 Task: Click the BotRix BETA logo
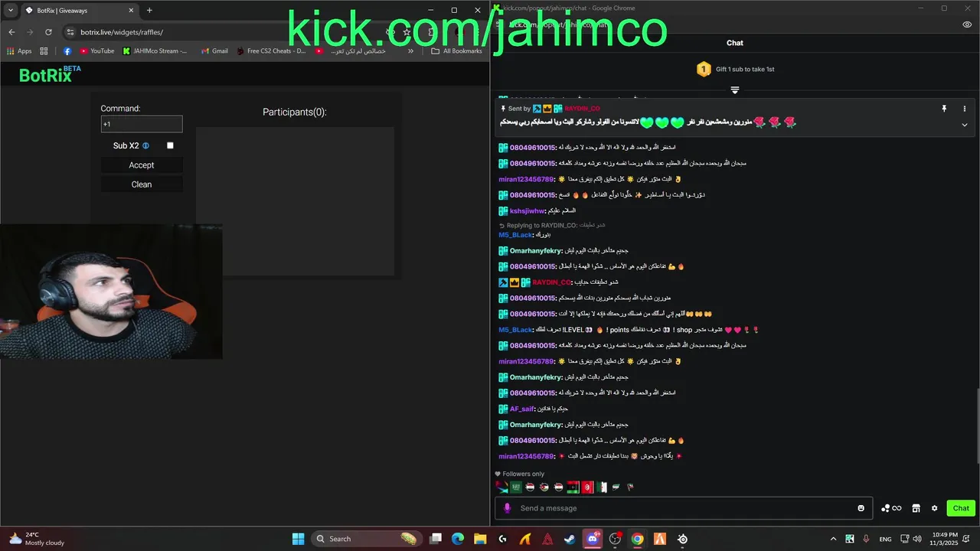point(50,74)
